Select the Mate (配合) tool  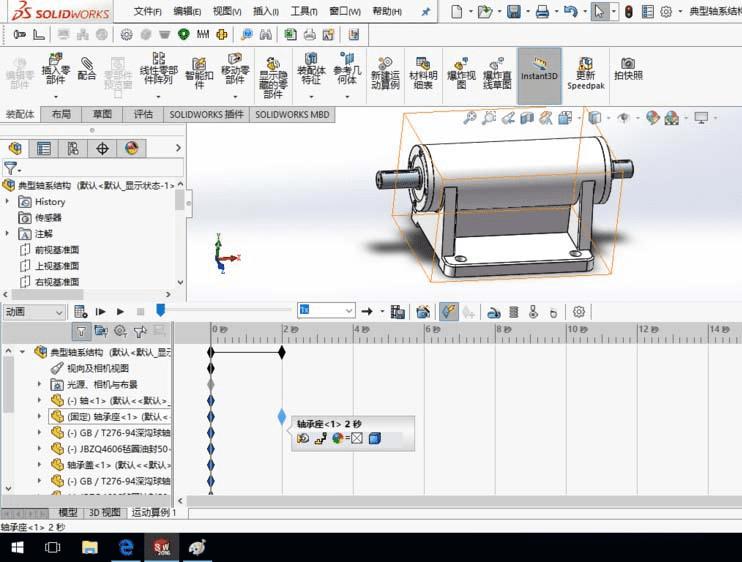click(x=87, y=68)
